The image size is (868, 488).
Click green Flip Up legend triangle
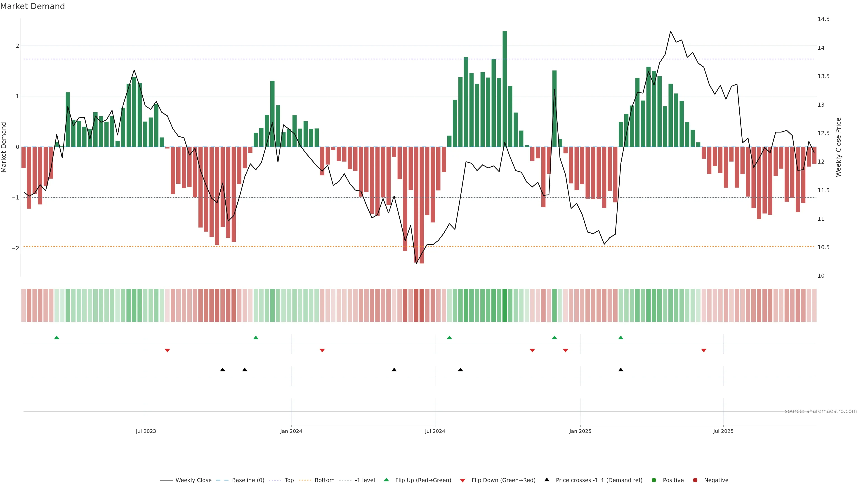tap(387, 480)
